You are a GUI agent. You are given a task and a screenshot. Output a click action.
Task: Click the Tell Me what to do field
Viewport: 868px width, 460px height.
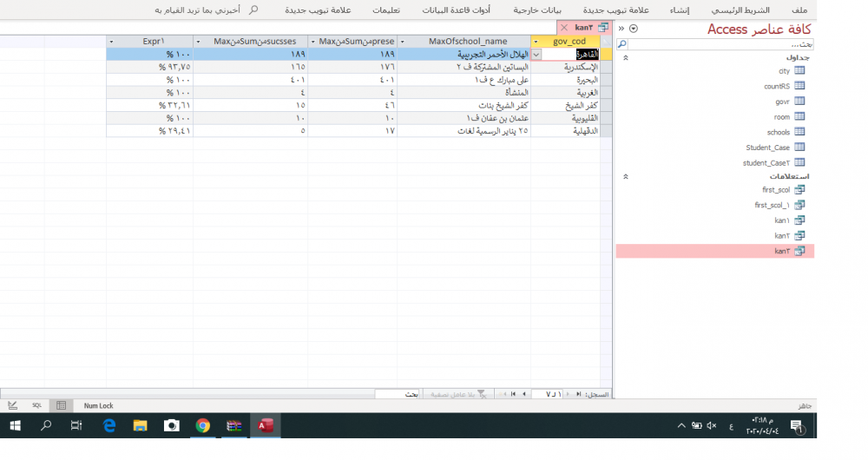point(197,10)
